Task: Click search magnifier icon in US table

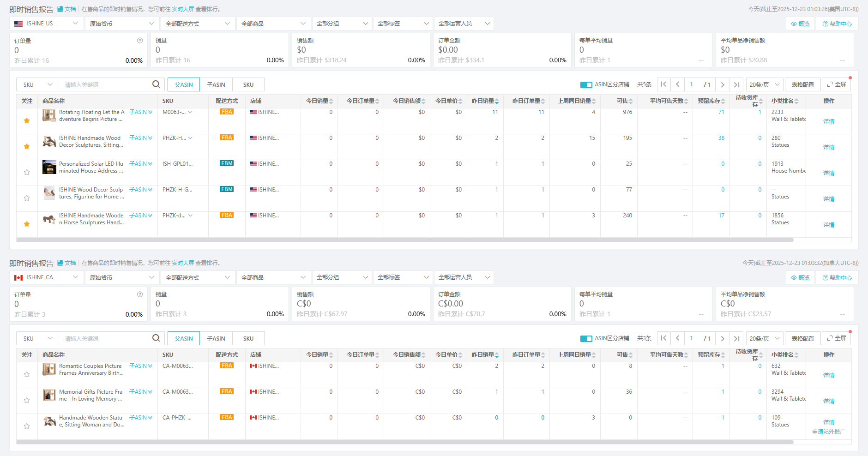Action: coord(156,84)
